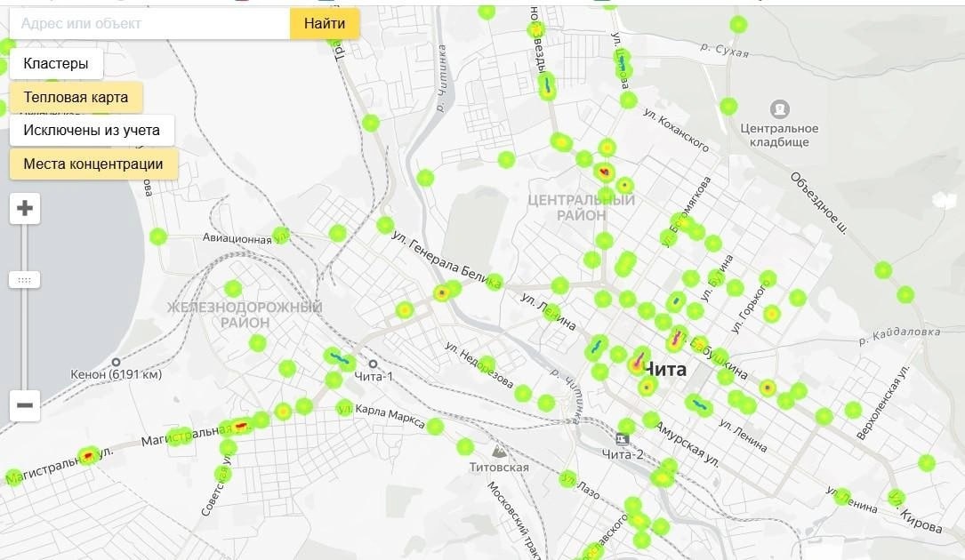Screen dimensions: 965x560
Task: Zoom out with the minus button
Action: click(x=25, y=405)
